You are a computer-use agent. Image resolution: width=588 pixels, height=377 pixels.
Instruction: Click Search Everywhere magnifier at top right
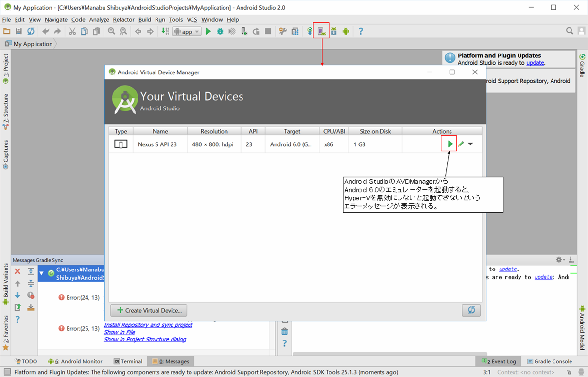(570, 31)
